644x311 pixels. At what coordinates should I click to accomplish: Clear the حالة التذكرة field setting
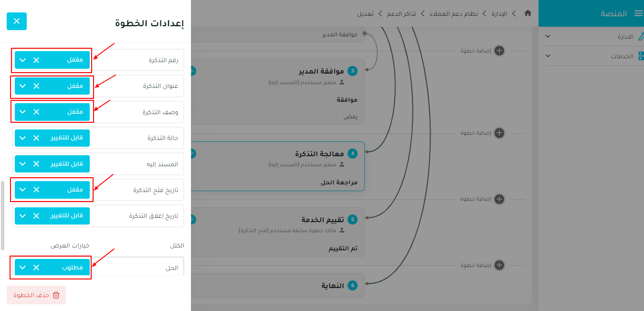tap(36, 138)
